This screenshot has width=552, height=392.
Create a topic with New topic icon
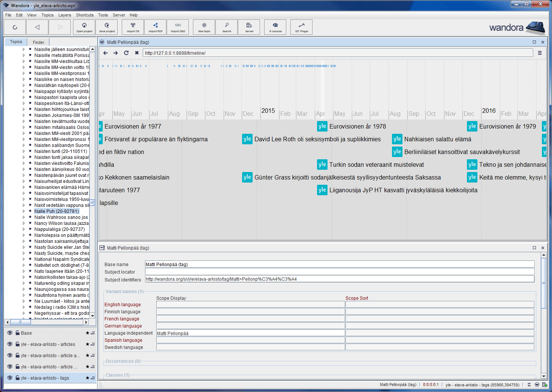204,27
